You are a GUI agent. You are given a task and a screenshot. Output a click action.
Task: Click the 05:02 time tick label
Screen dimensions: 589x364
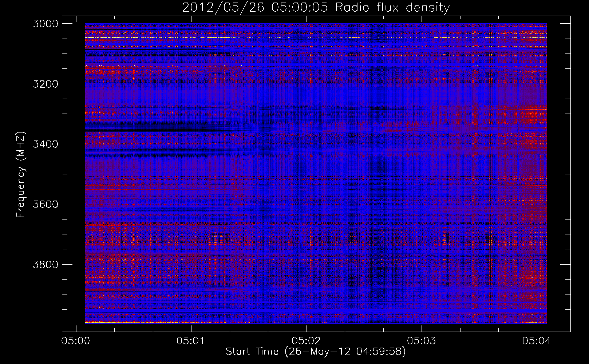[x=306, y=341]
